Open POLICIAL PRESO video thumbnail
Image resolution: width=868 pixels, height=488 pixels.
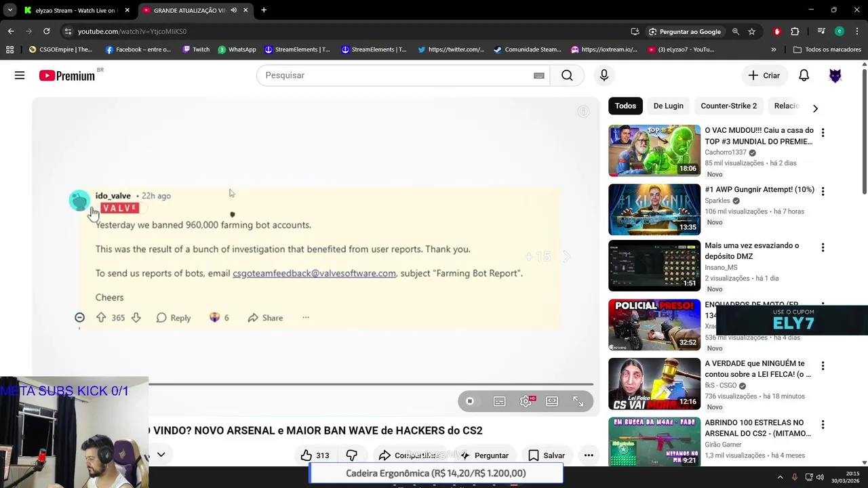tap(654, 325)
